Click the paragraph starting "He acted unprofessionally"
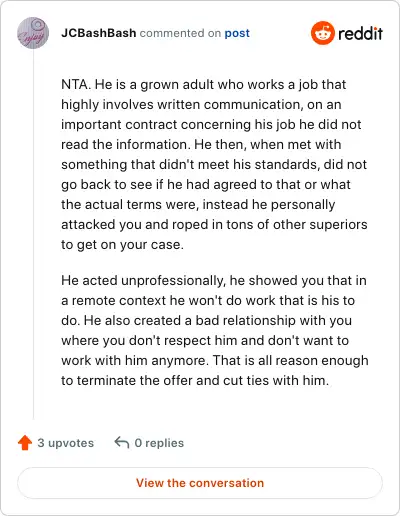Image resolution: width=400 pixels, height=516 pixels. 215,330
